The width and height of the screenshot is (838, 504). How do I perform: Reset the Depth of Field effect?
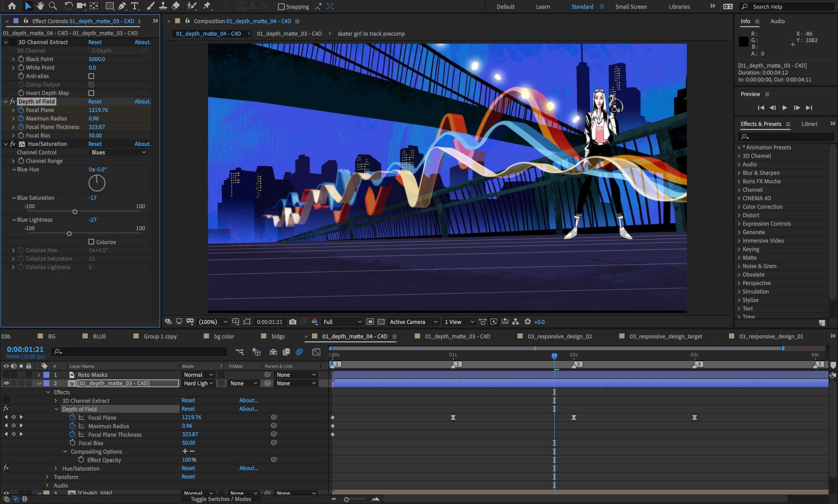(x=95, y=101)
